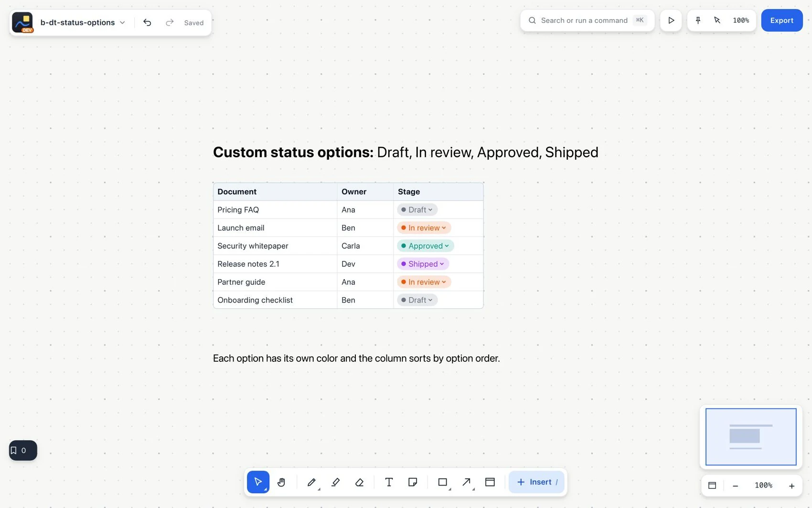Click the cursor icon beside the pin

pos(717,20)
